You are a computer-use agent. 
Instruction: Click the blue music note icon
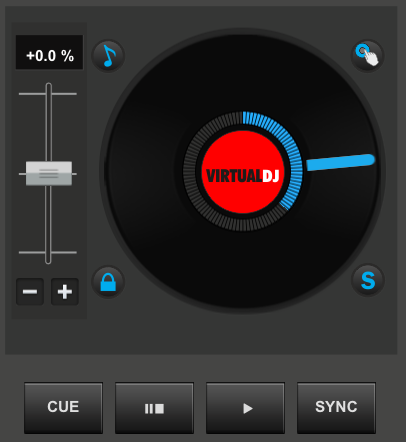(x=108, y=56)
